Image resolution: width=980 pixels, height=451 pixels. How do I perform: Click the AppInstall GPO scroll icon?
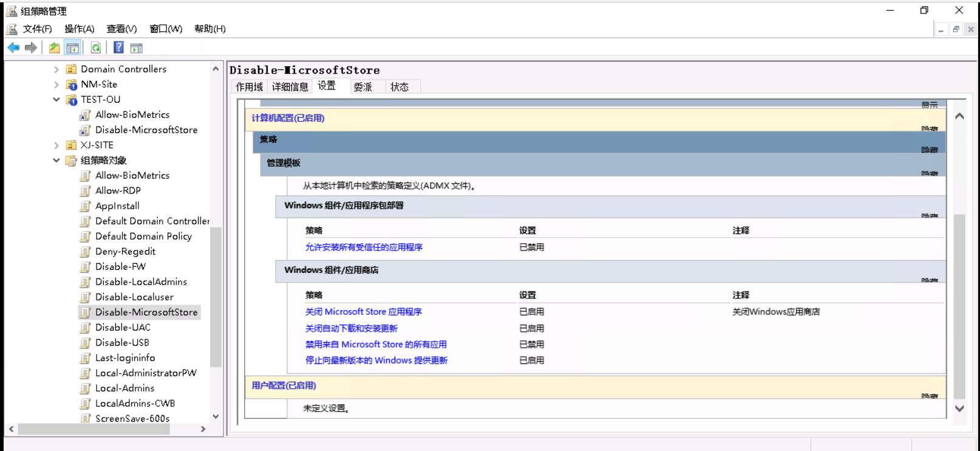point(86,206)
